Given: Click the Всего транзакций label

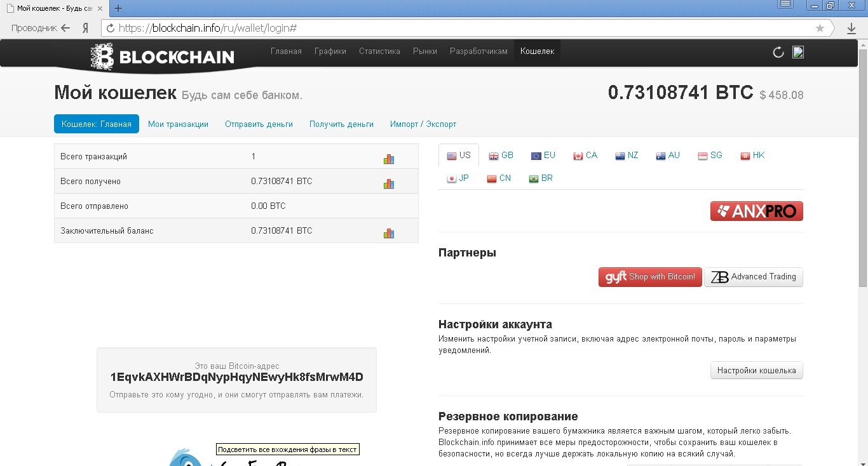Looking at the screenshot, I should pos(93,157).
